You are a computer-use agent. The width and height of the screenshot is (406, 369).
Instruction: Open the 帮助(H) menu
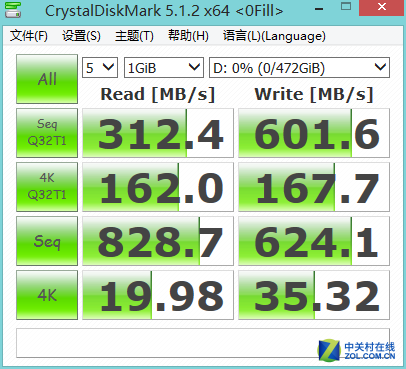(188, 36)
